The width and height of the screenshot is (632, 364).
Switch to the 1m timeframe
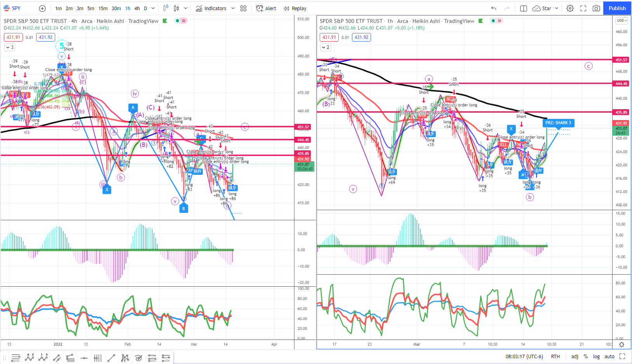(58, 8)
